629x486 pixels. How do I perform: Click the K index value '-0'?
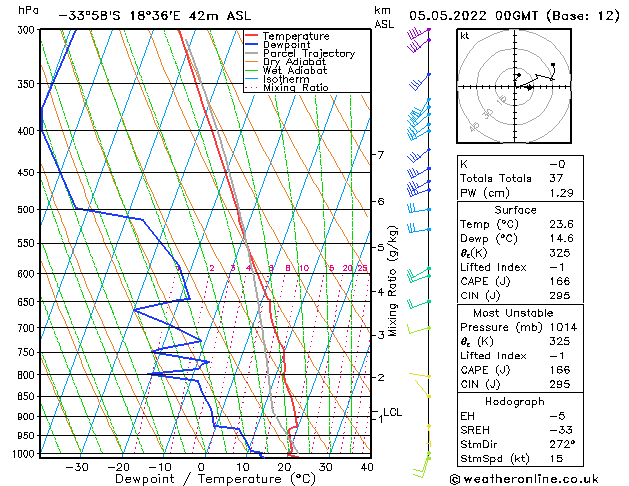(x=557, y=164)
